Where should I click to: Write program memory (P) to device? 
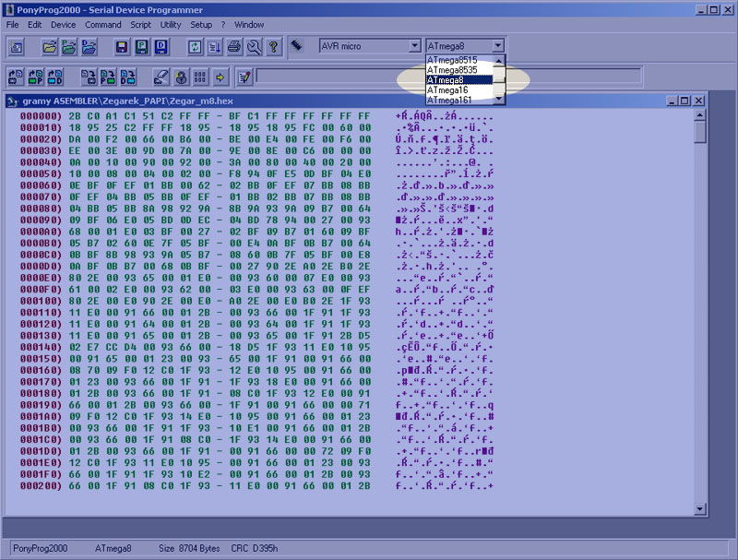coord(108,77)
